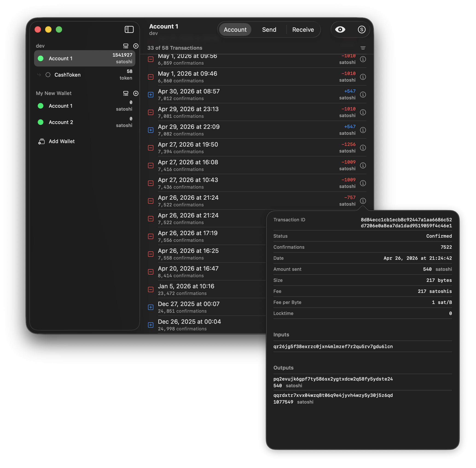Click the Apr 26, 2026 at 21:24:42 date value
Image resolution: width=476 pixels, height=468 pixels.
pos(418,258)
